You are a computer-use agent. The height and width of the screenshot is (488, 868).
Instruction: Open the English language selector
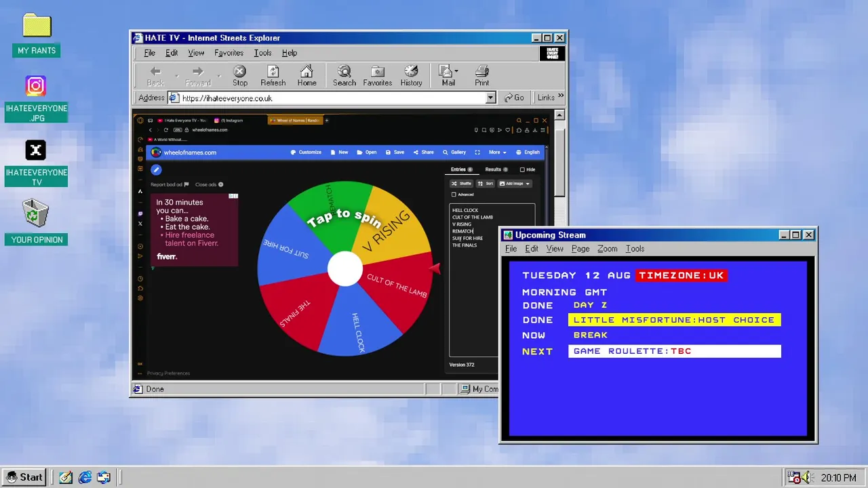pos(528,152)
